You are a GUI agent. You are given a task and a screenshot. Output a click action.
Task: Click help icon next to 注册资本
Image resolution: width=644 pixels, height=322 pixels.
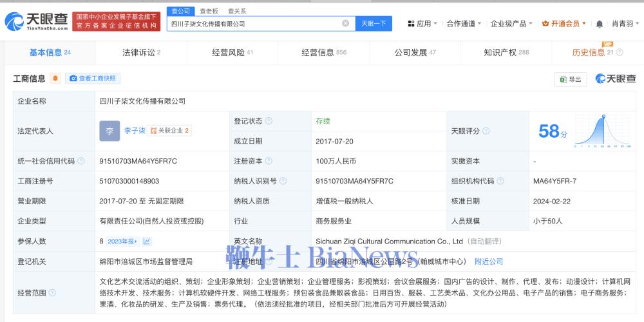(x=269, y=161)
